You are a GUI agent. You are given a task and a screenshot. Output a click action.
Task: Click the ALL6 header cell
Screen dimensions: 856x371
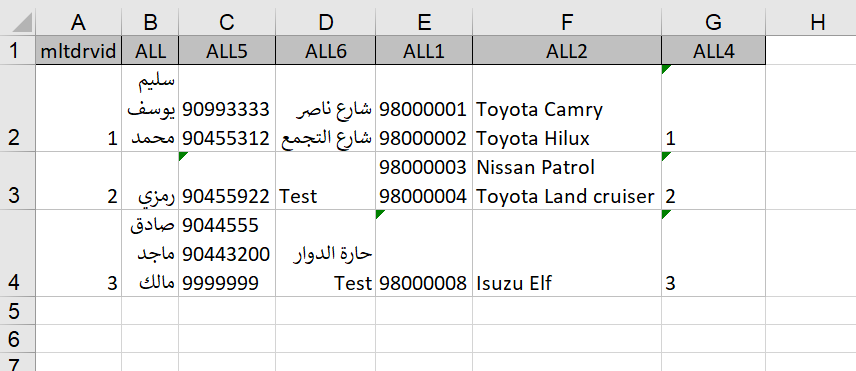325,51
